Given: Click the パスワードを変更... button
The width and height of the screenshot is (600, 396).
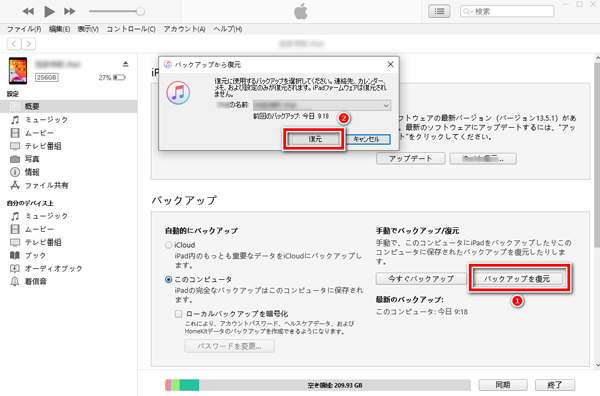Looking at the screenshot, I should coord(230,346).
